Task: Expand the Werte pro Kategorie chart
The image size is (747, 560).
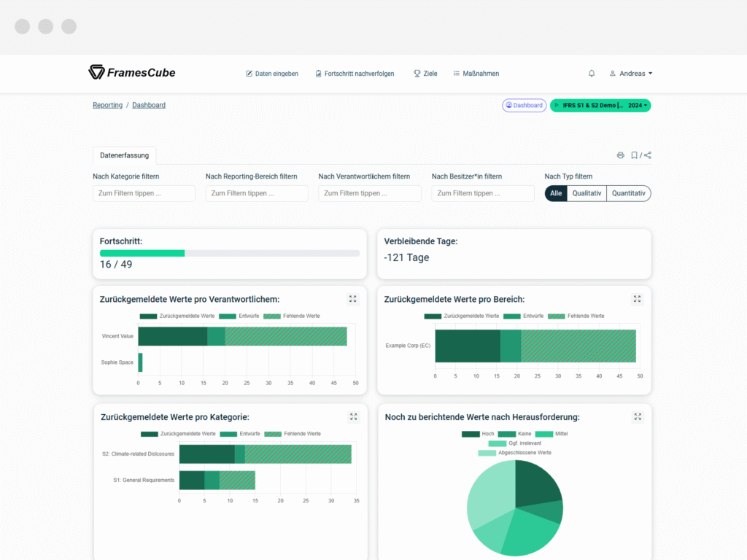Action: click(x=354, y=416)
